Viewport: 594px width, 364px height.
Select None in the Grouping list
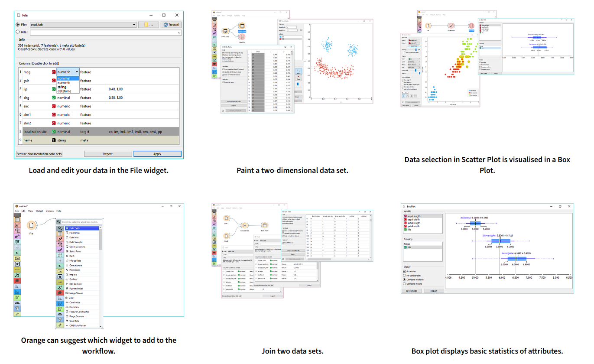tap(422, 243)
